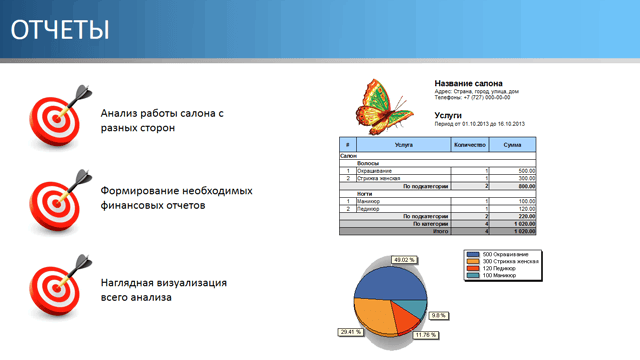This screenshot has width=640, height=360.
Task: Click the 100.00 sum cell
Action: [x=512, y=201]
